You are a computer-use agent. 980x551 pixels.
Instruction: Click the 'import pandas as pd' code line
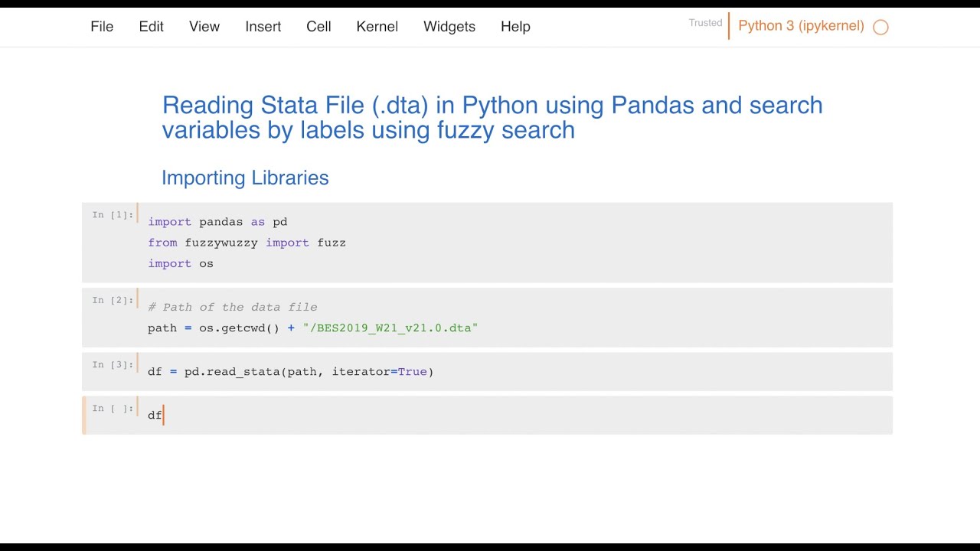pyautogui.click(x=217, y=222)
